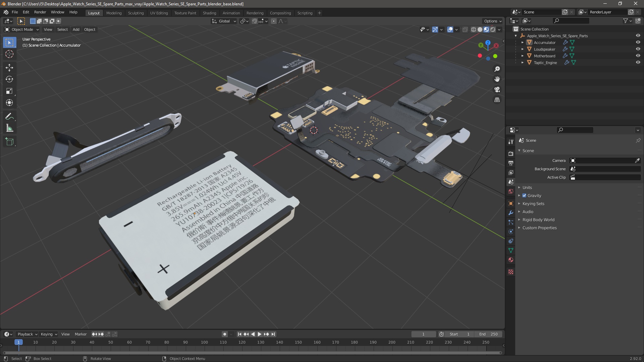
Task: Collapse Apple_Watch_Series_SE_Spare_Parts collection
Action: (x=516, y=36)
